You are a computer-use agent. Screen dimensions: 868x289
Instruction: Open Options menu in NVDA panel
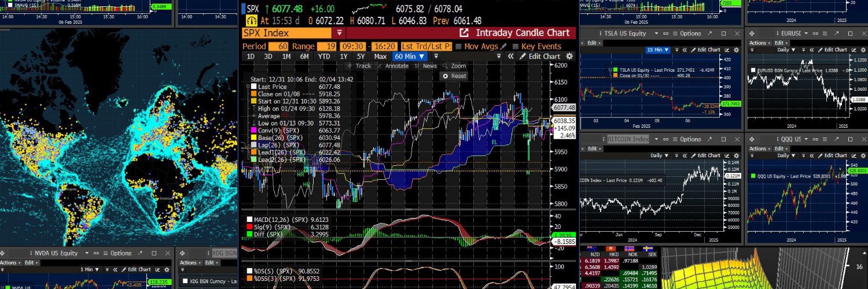[x=117, y=253]
